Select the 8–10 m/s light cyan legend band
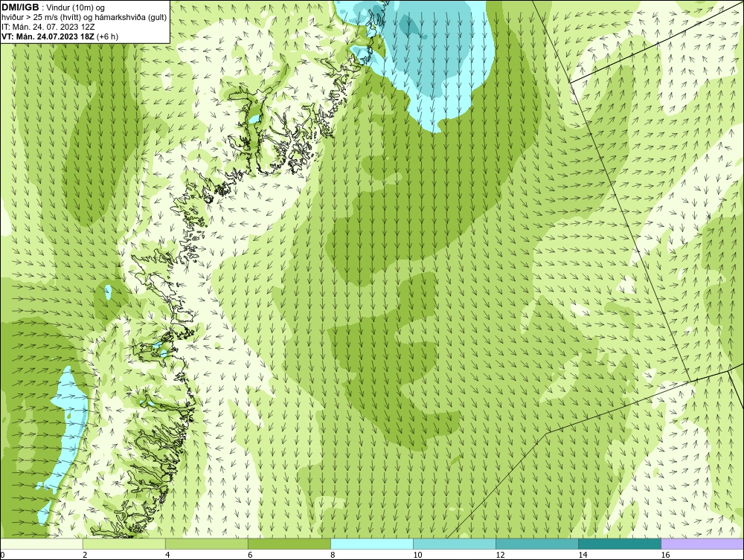Screen dimensions: 744x560 (372, 544)
